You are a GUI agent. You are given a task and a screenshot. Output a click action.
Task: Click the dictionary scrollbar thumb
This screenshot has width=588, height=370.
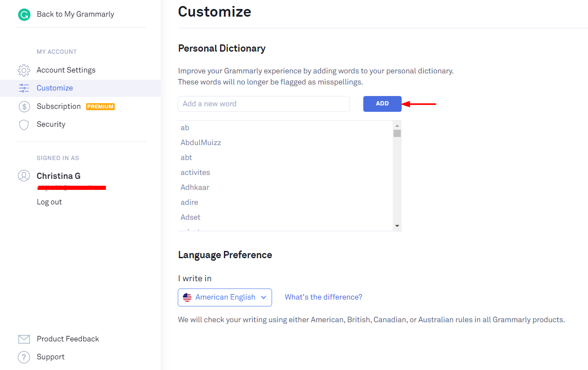point(397,134)
